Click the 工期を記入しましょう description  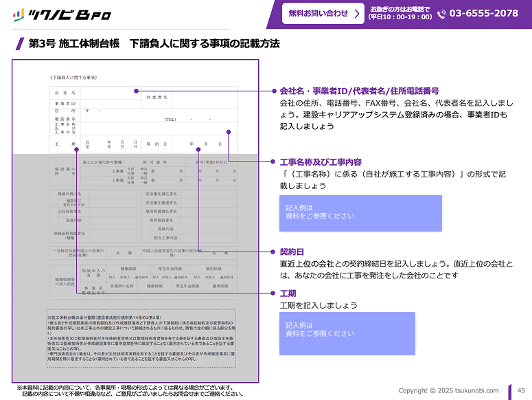(319, 305)
